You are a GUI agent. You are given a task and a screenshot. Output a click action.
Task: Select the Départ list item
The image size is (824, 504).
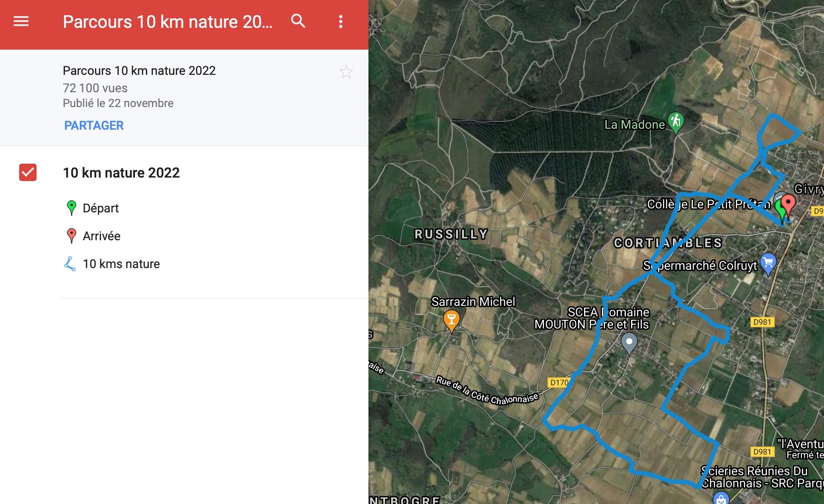click(x=101, y=208)
